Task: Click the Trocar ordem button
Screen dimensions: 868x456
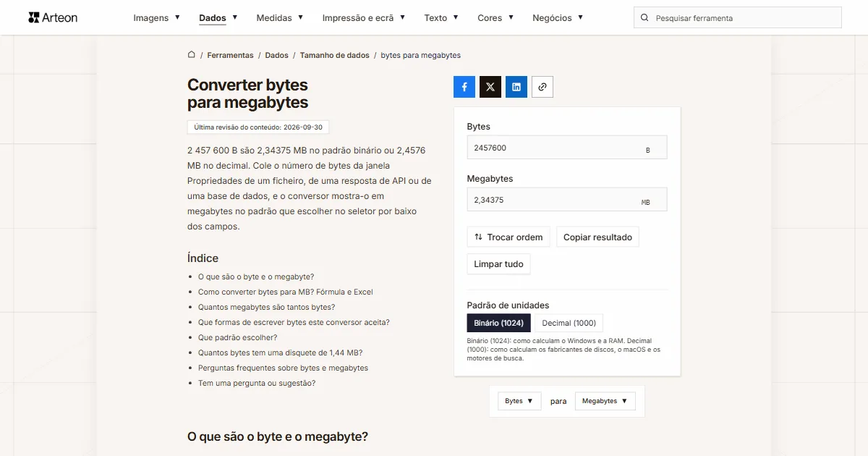Action: (x=509, y=237)
